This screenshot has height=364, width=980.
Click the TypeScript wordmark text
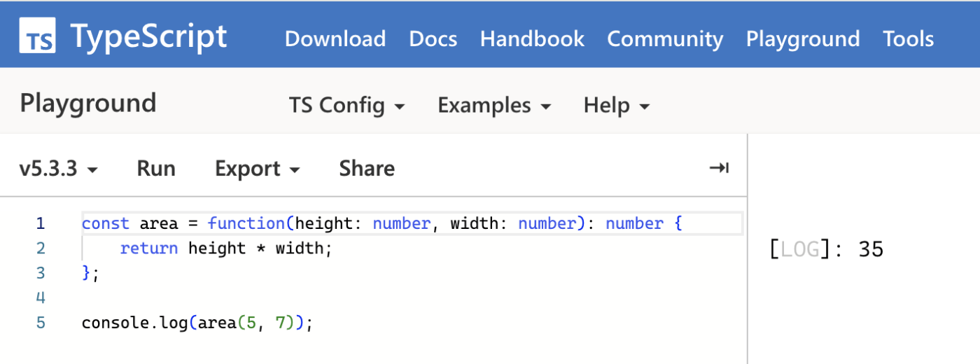[x=149, y=36]
